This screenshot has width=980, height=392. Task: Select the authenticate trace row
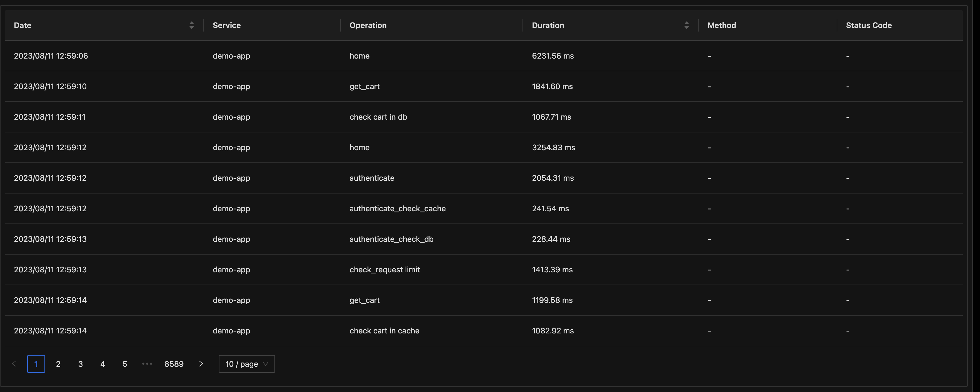372,178
